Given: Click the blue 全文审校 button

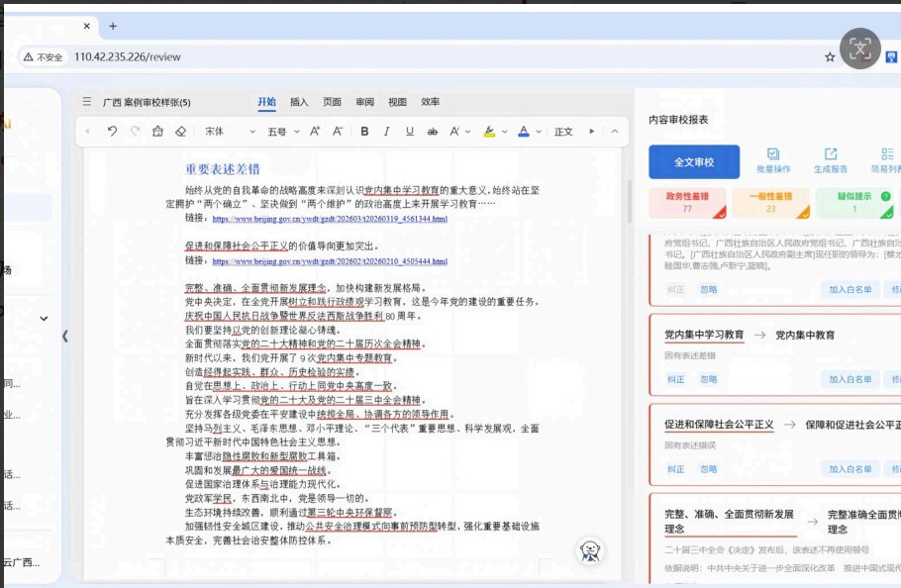Looking at the screenshot, I should [694, 162].
